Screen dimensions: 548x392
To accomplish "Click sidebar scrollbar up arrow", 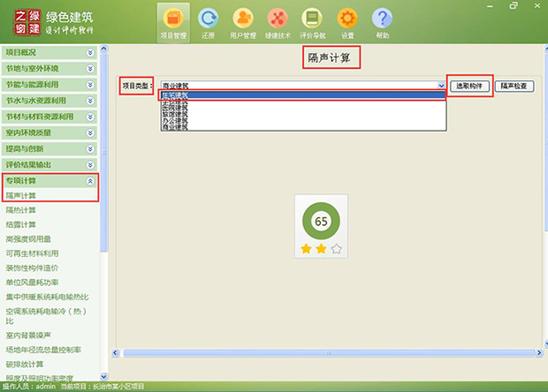I will (x=103, y=49).
